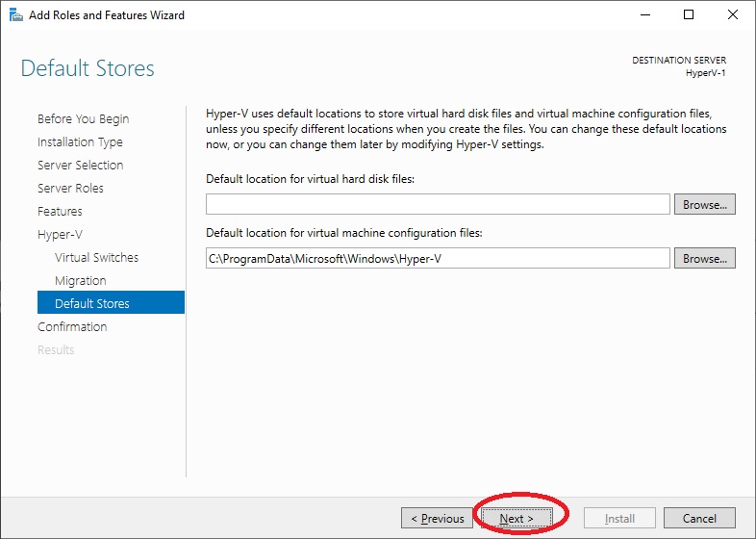
Task: Open the Features wizard page
Action: point(60,212)
